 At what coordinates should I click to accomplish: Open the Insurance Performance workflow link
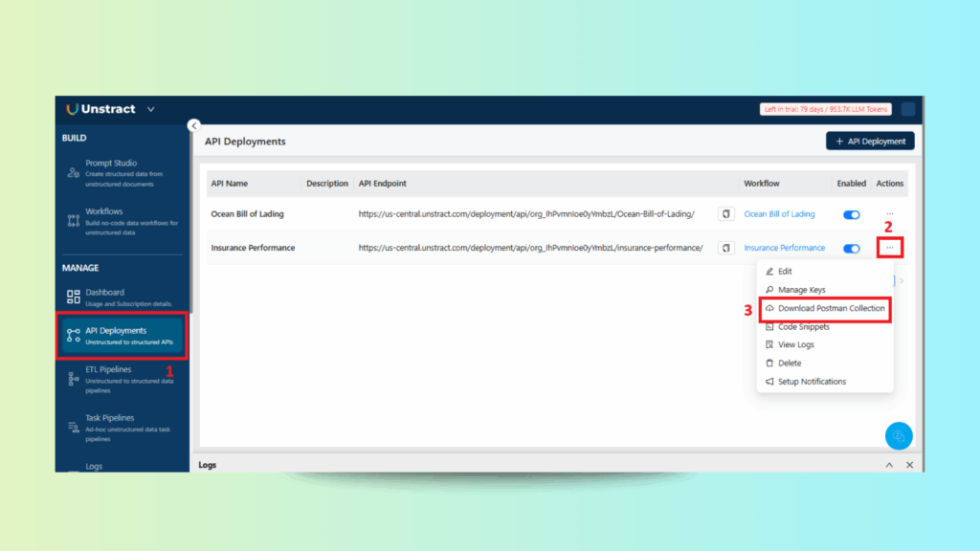(784, 248)
